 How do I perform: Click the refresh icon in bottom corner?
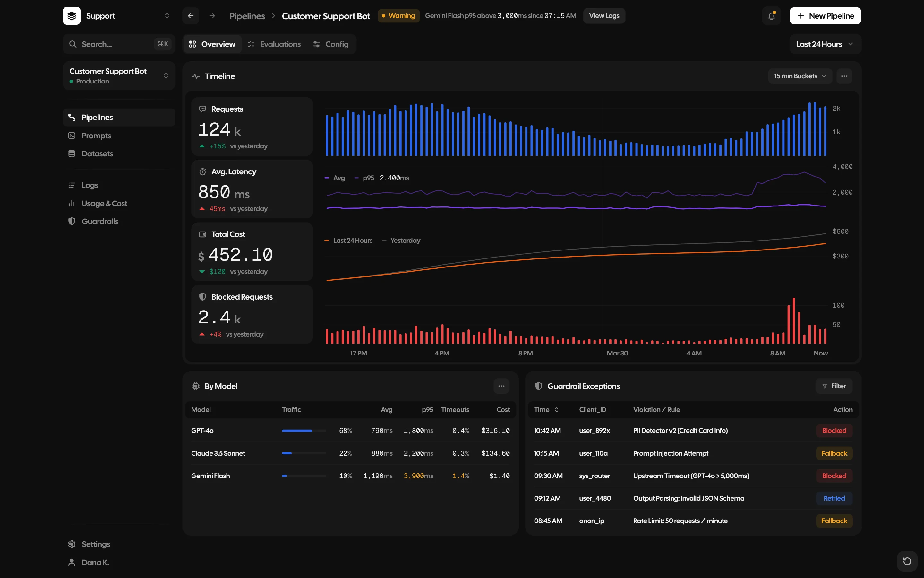(907, 561)
